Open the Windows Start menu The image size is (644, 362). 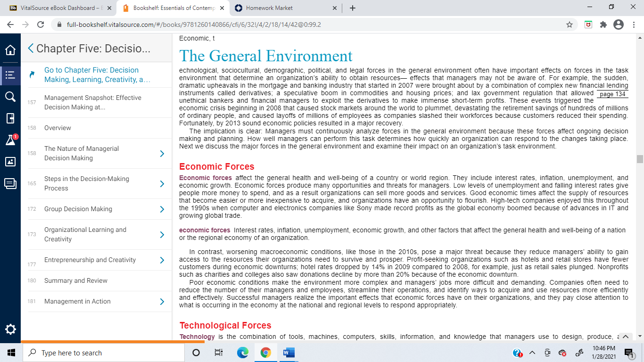click(11, 353)
